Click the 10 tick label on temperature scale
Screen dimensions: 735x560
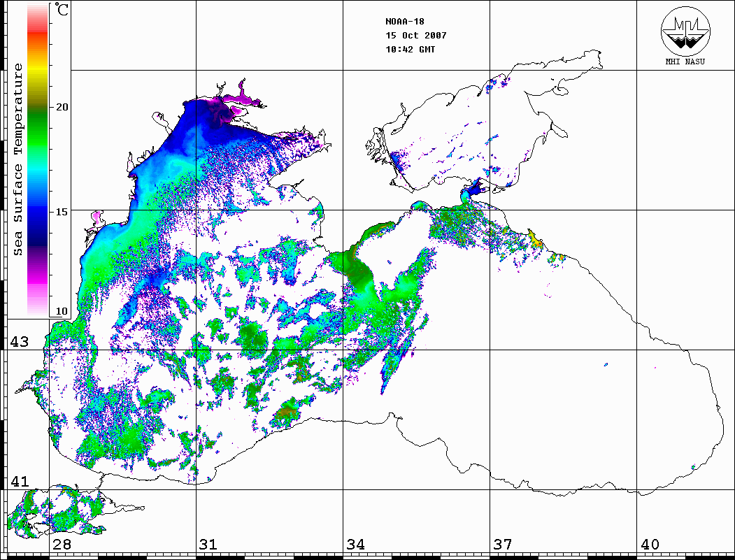[x=62, y=311]
